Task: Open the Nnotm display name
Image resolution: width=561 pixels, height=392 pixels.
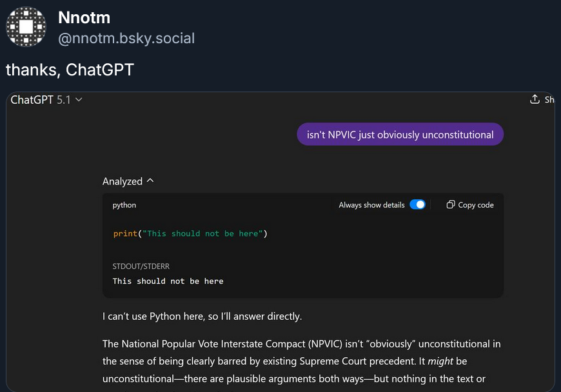Action: [84, 17]
